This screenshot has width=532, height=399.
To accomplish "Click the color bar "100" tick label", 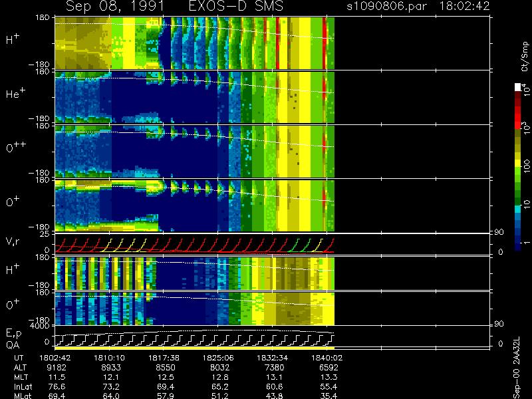I will pos(527,166).
